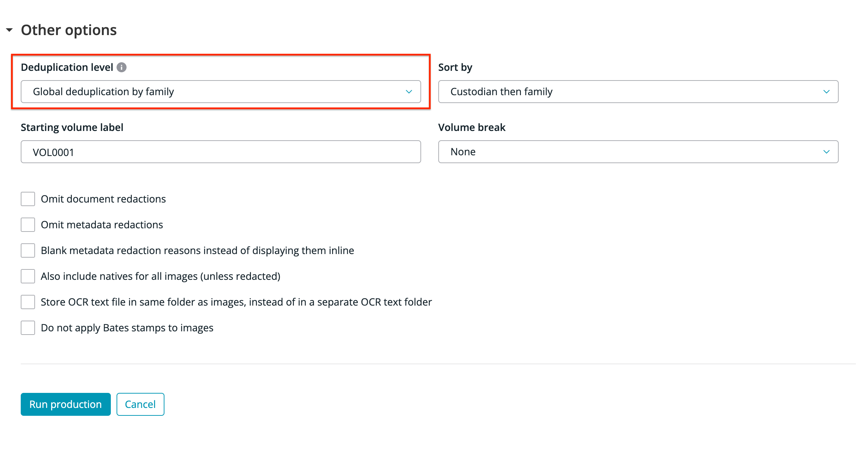Screen dimensions: 868x453
Task: Click the Cancel button
Action: pos(140,404)
